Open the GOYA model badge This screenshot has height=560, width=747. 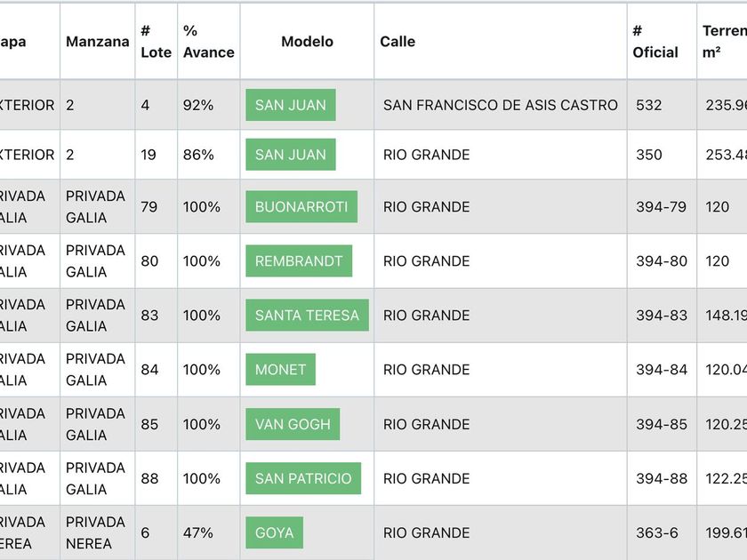[275, 532]
